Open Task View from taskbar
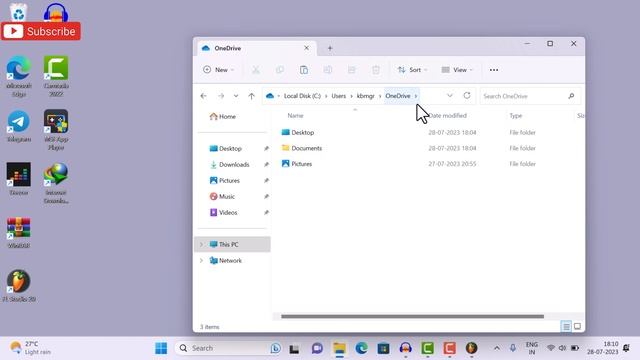Viewport: 640px width, 360px height. pyautogui.click(x=294, y=349)
